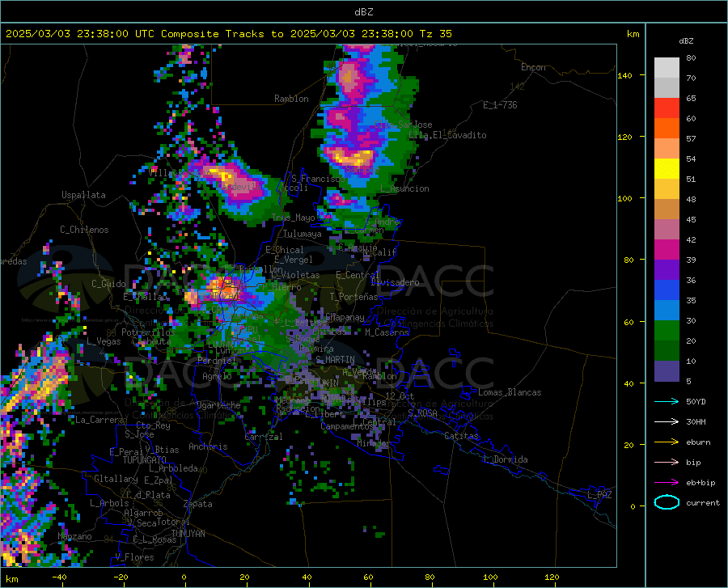728x588 pixels.
Task: Select the Catitas label on map
Action: pyautogui.click(x=461, y=436)
